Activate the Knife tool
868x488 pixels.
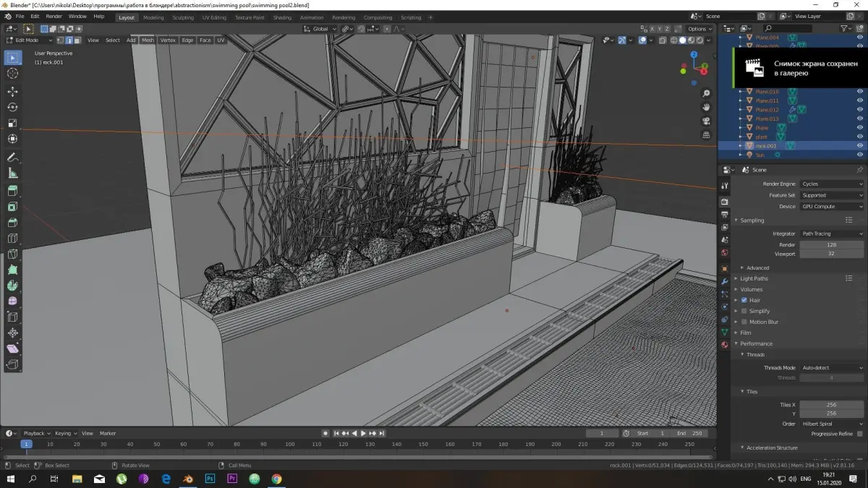tap(12, 254)
